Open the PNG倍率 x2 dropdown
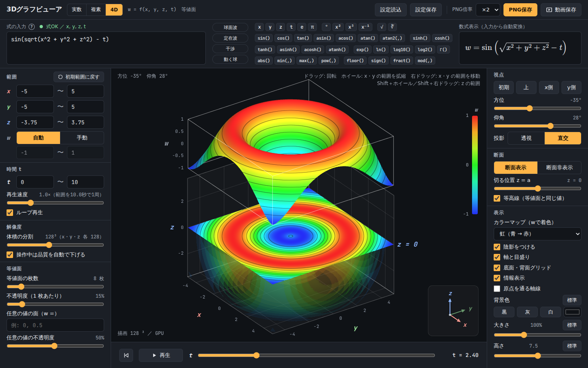This screenshot has height=368, width=588. 489,10
